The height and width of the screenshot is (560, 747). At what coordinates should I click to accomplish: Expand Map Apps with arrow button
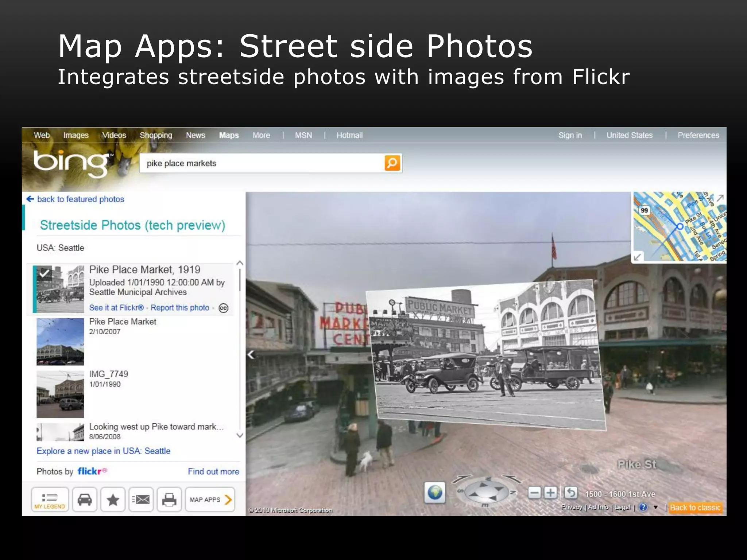210,499
